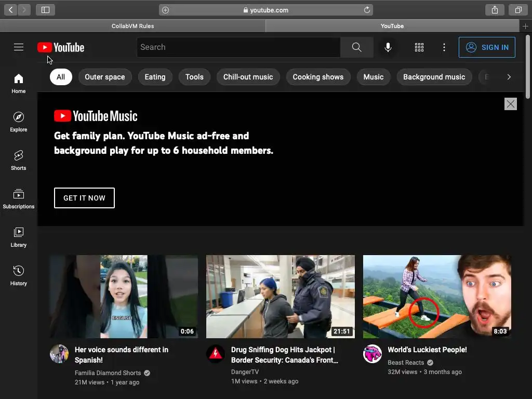Open Beast Reacts channel avatar

coord(372,353)
